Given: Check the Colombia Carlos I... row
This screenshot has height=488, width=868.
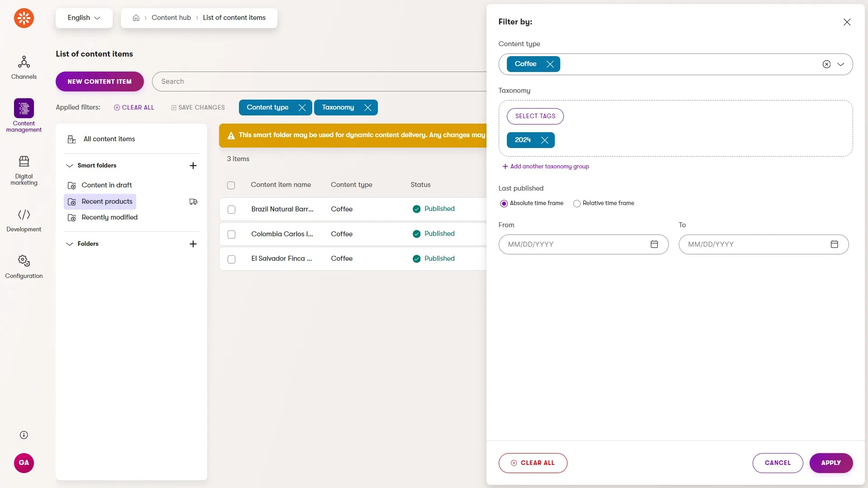Looking at the screenshot, I should click(231, 234).
